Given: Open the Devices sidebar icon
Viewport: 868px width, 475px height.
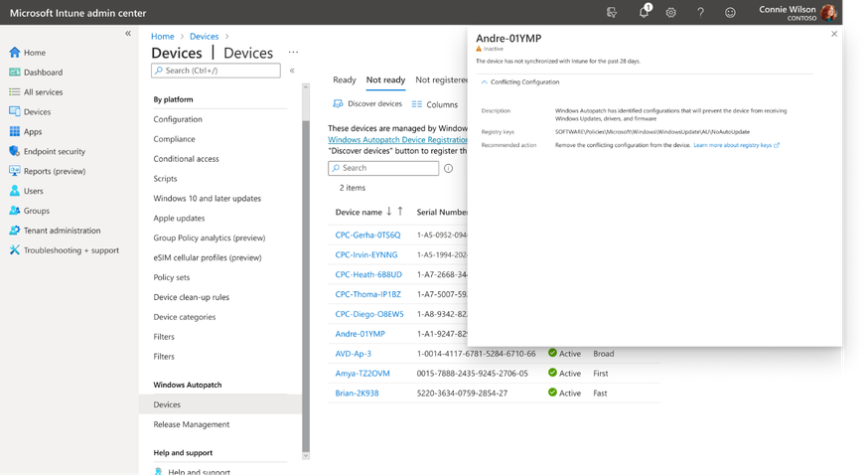Looking at the screenshot, I should click(x=14, y=111).
